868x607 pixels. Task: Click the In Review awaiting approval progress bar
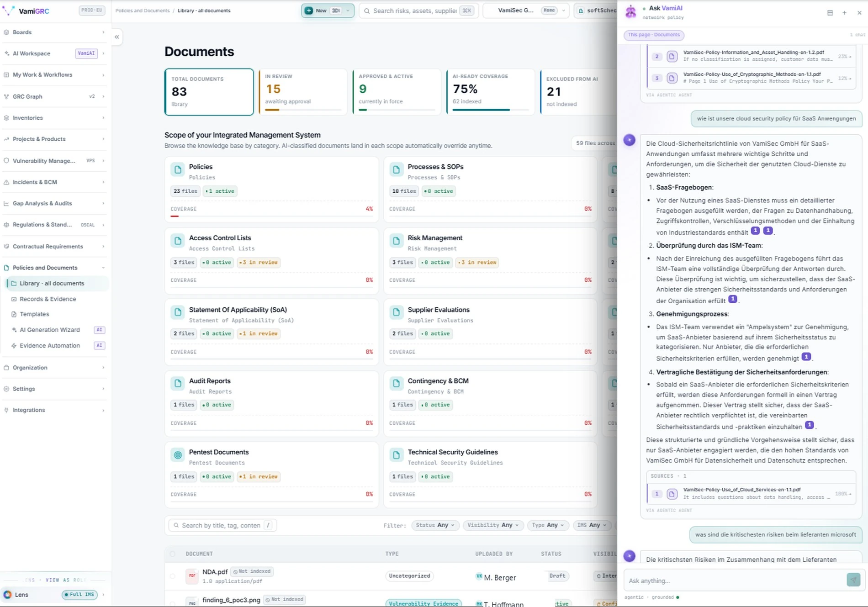(303, 110)
